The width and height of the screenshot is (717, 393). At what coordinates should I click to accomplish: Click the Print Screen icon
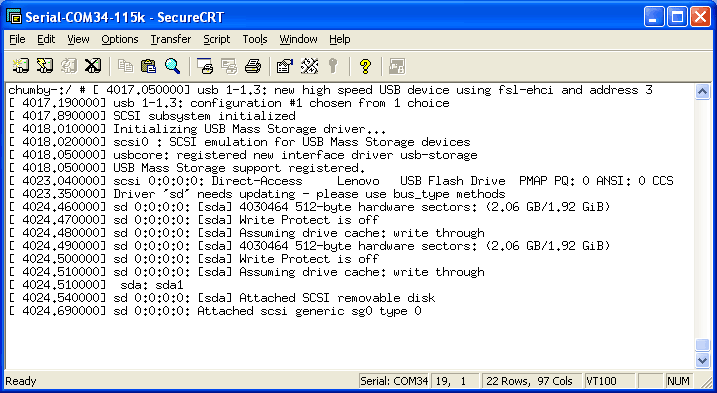[x=205, y=66]
